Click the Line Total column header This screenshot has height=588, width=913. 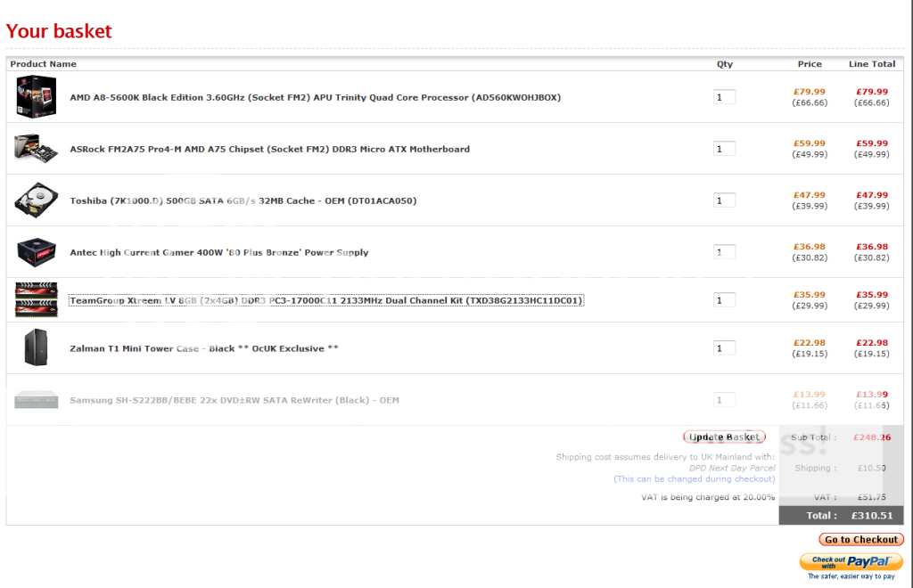[872, 64]
